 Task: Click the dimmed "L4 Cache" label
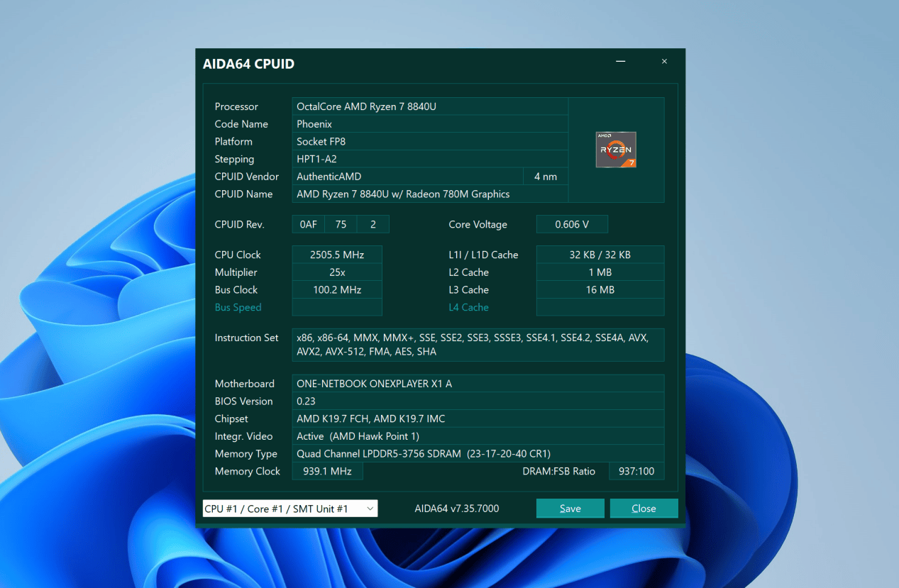[469, 307]
